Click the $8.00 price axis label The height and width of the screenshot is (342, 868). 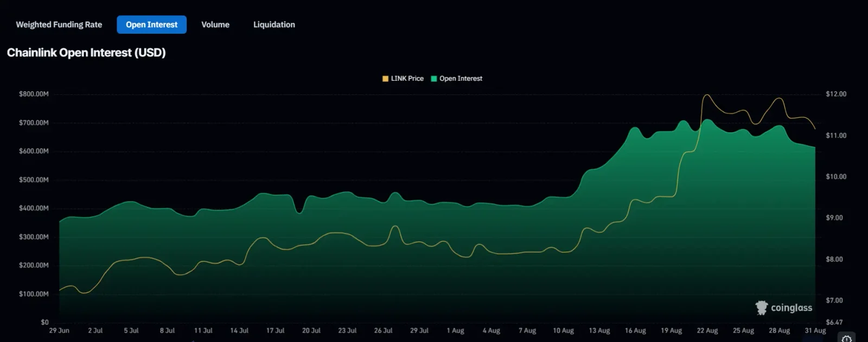pos(834,259)
